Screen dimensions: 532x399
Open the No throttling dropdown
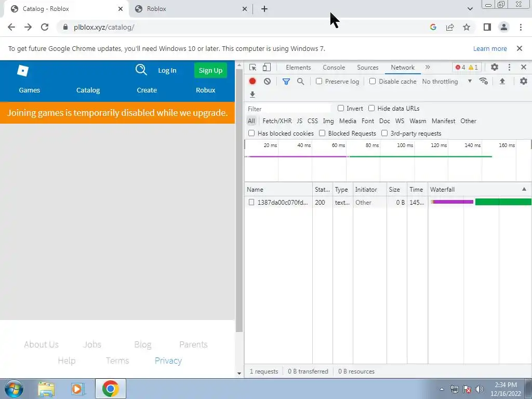coord(447,82)
